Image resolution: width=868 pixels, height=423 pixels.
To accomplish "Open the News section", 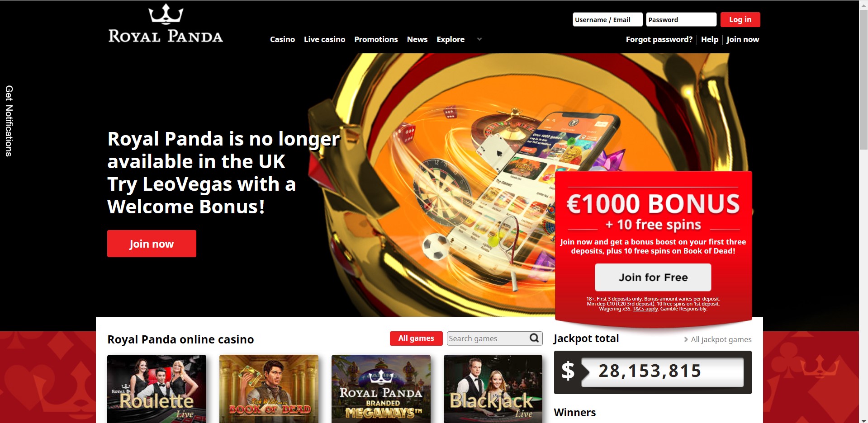I will 417,39.
